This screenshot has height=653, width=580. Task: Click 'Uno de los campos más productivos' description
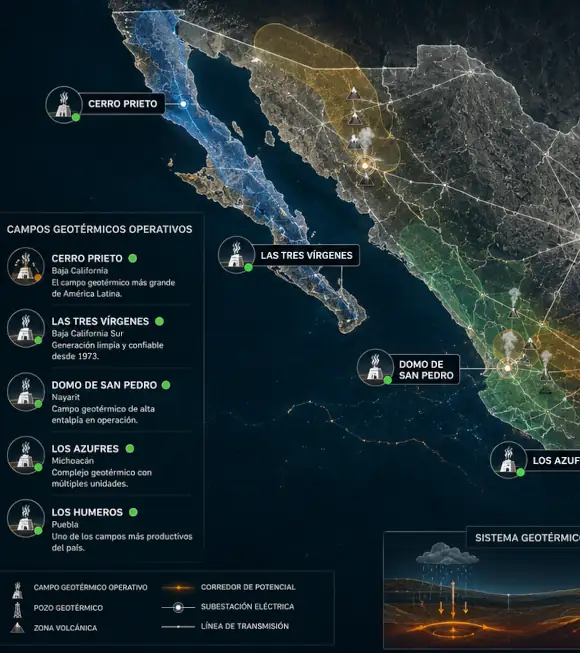click(x=122, y=542)
